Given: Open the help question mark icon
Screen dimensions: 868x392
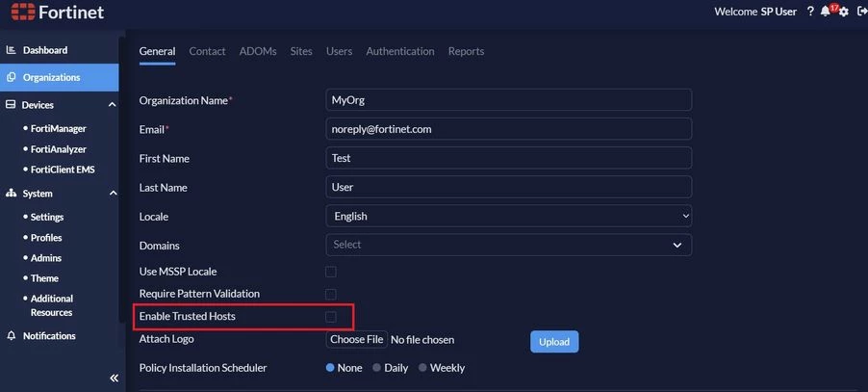Looking at the screenshot, I should (x=810, y=11).
